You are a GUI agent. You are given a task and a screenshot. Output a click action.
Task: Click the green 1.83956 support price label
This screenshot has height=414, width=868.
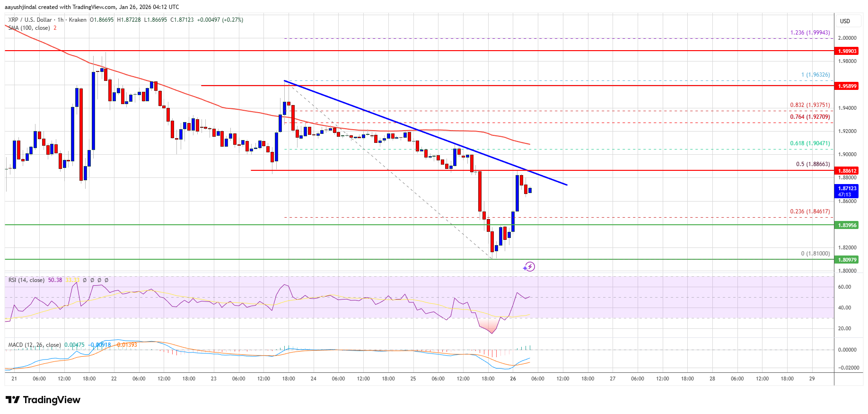click(847, 225)
